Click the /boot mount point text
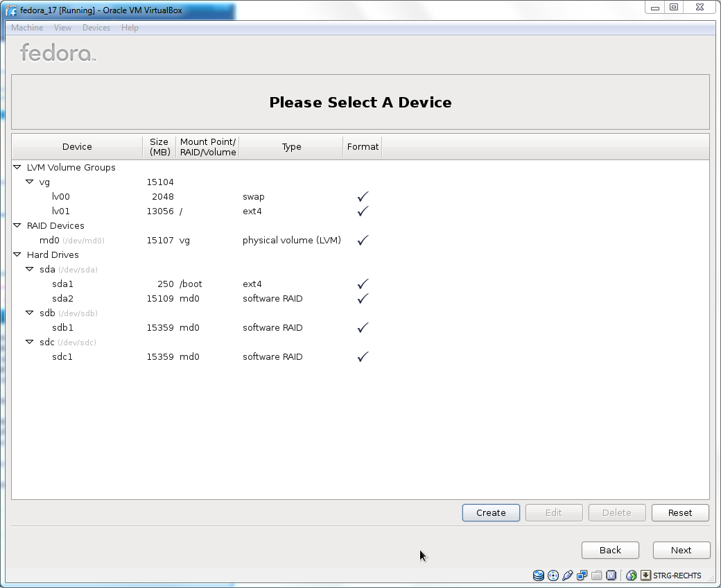The image size is (721, 588). tap(191, 284)
